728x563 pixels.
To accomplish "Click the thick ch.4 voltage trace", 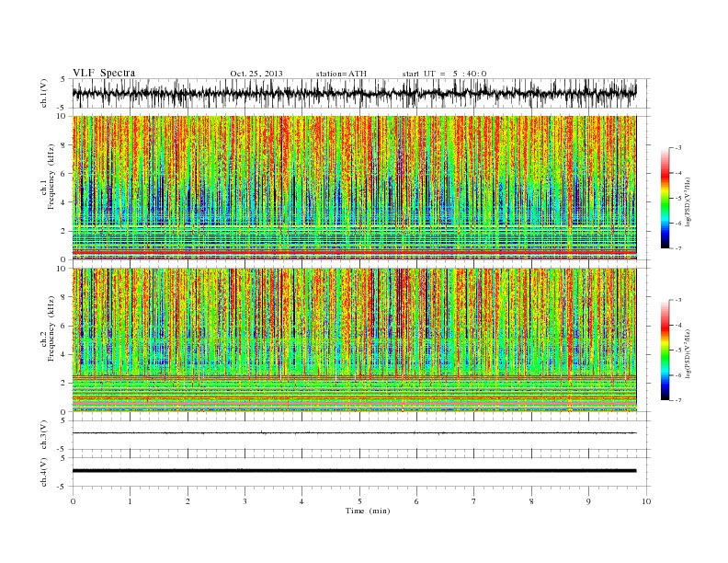I will (x=354, y=471).
